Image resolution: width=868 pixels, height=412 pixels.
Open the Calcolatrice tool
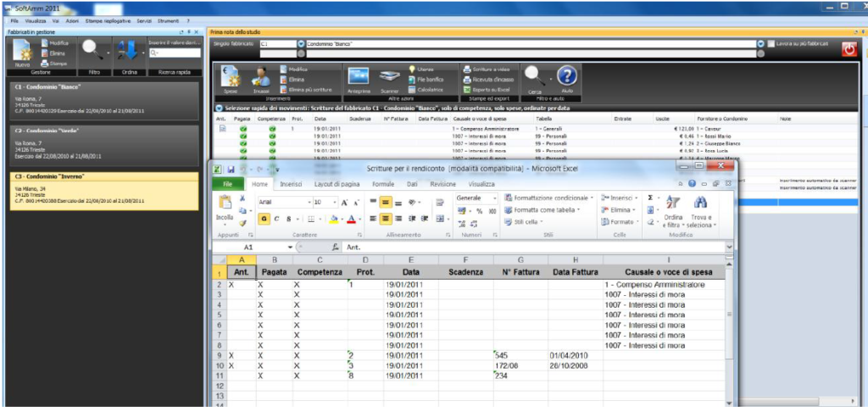[426, 89]
